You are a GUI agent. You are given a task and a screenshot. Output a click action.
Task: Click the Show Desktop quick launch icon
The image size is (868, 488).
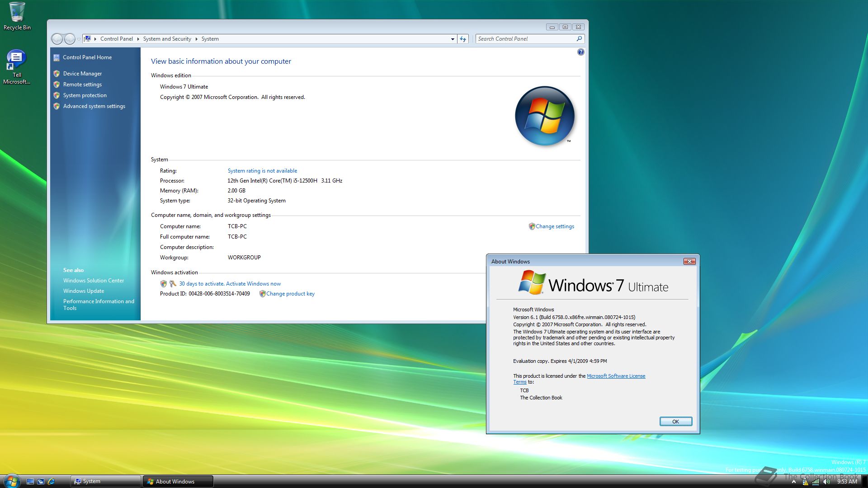pyautogui.click(x=30, y=482)
